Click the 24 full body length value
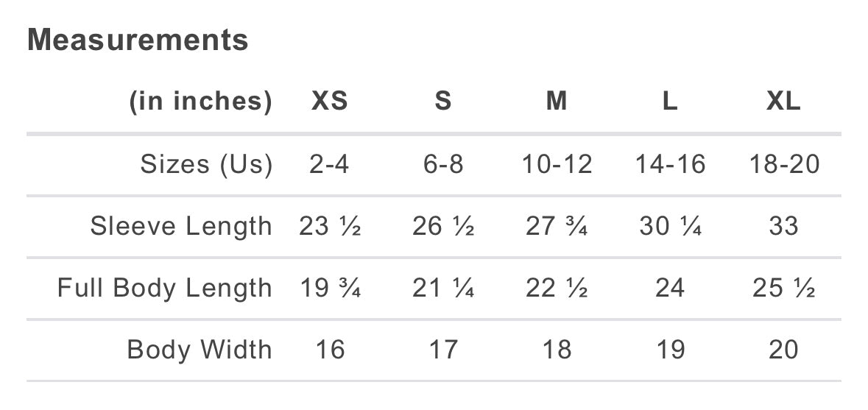 (x=670, y=288)
